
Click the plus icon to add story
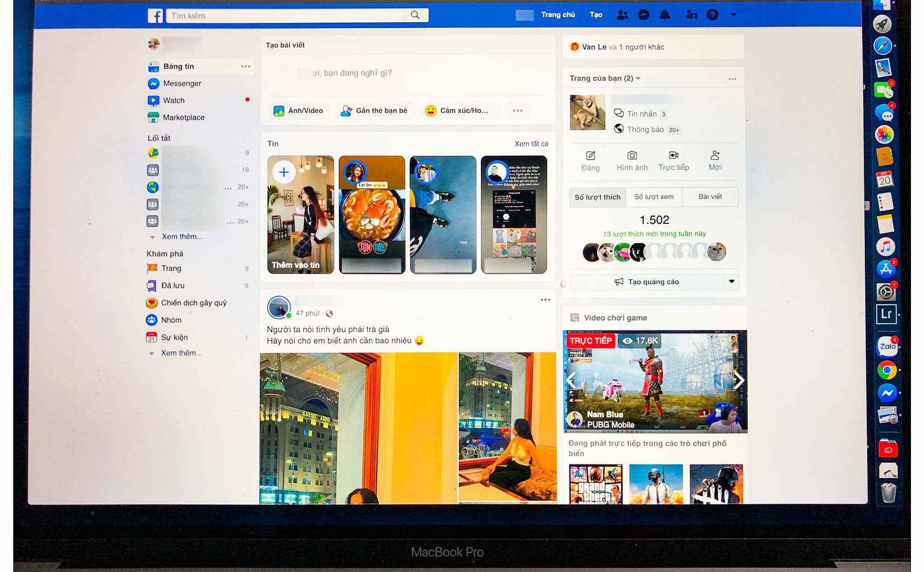point(284,172)
